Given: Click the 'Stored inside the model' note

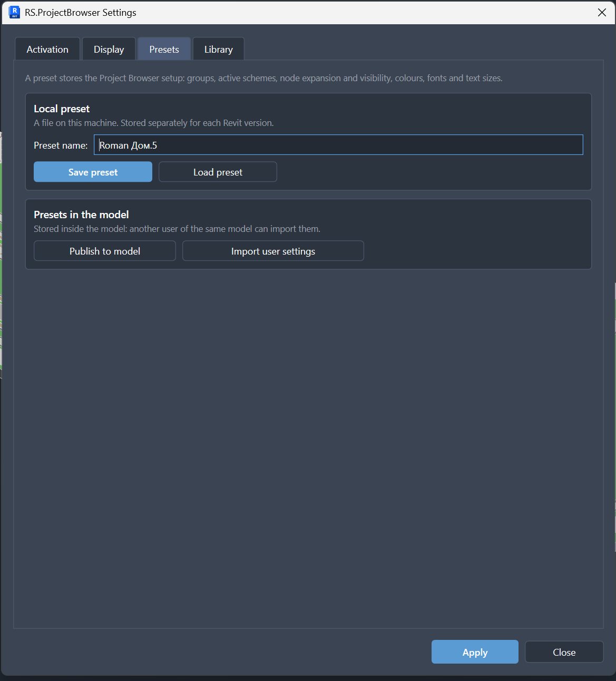Looking at the screenshot, I should click(x=177, y=229).
